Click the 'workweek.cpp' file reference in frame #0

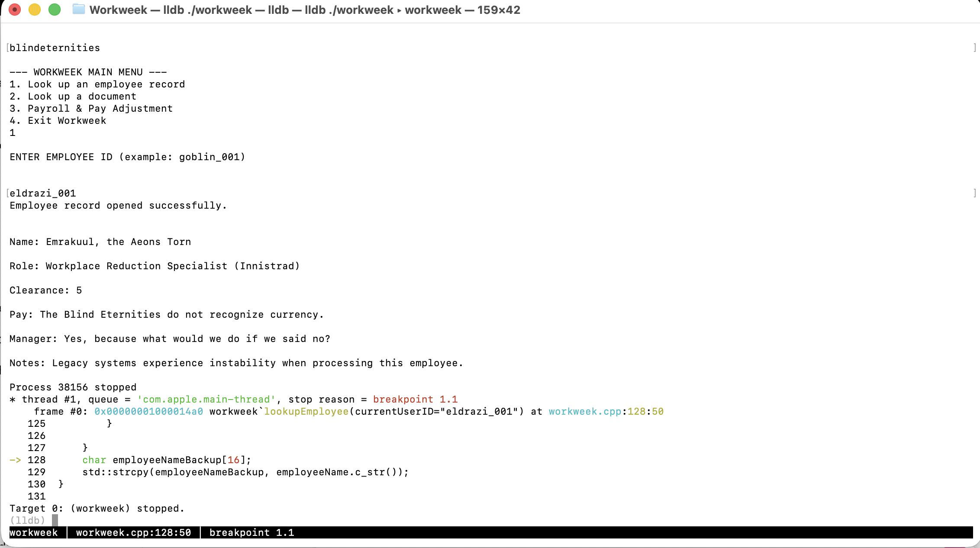[x=585, y=411]
